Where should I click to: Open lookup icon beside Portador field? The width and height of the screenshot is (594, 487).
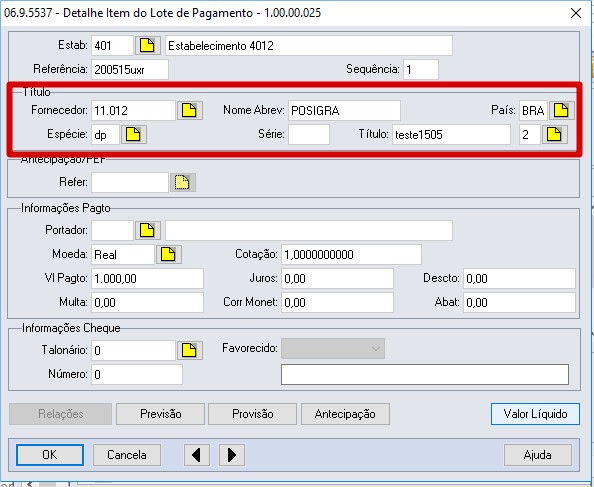pyautogui.click(x=147, y=230)
